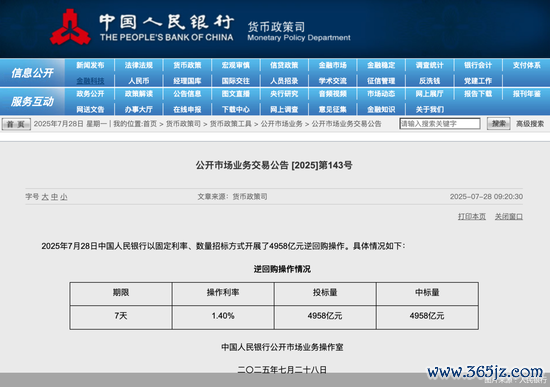Click the 1.40% operation rate cell
The image size is (550, 387).
point(223,316)
